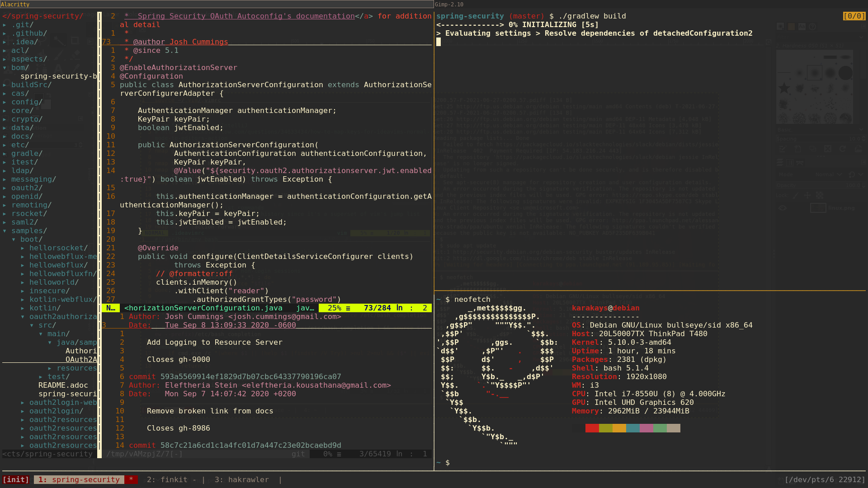The width and height of the screenshot is (868, 488).
Task: Select the kotlin-webflux/ sample folder
Action: click(x=63, y=300)
